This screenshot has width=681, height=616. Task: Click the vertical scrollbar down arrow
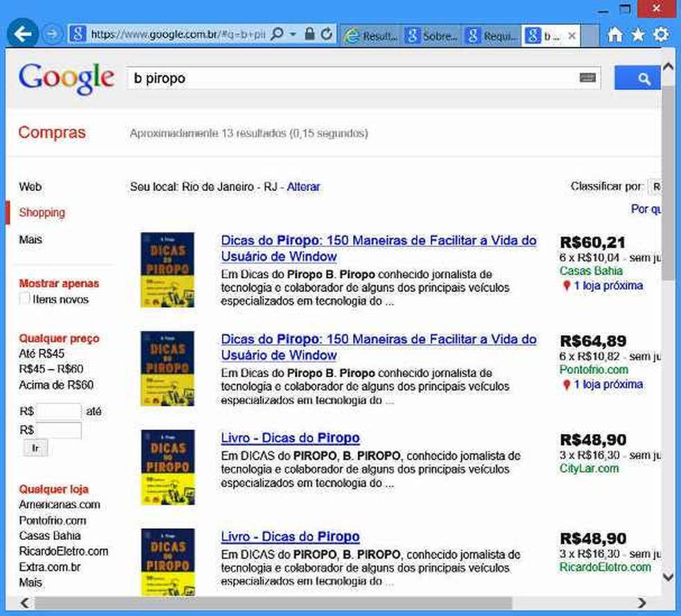[x=668, y=577]
